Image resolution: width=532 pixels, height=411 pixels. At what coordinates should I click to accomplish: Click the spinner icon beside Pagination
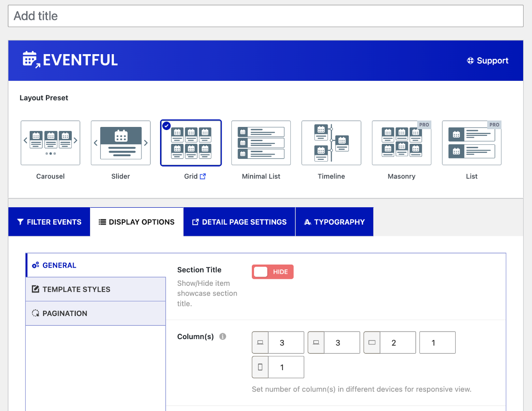tap(35, 313)
